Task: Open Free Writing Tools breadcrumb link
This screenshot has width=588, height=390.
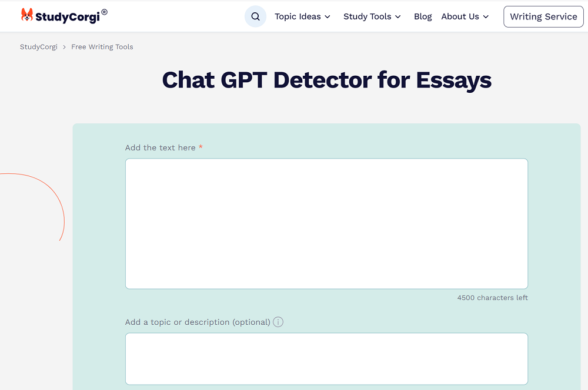Action: [x=102, y=47]
